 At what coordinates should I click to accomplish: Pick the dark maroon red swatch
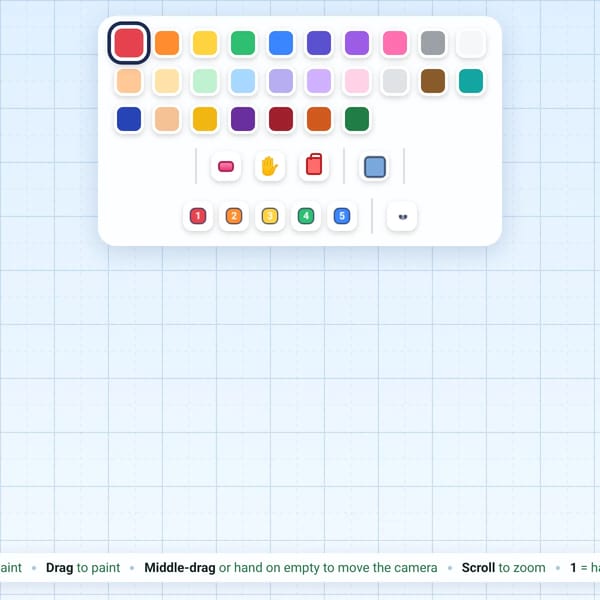(x=281, y=119)
